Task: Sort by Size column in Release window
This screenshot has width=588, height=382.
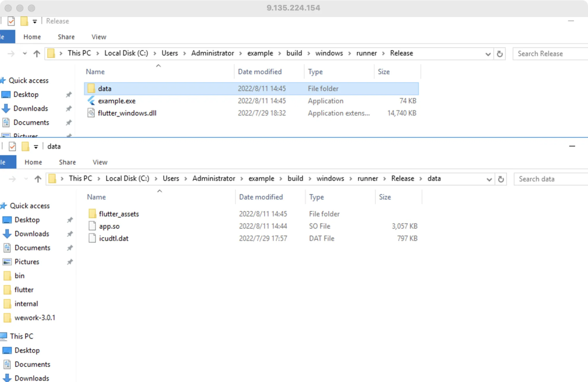Action: coord(384,72)
